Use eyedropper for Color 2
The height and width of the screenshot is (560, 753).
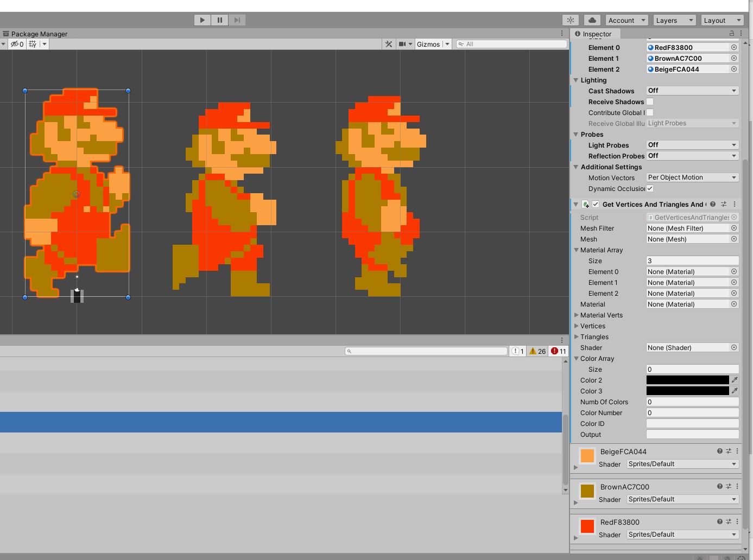pos(735,380)
